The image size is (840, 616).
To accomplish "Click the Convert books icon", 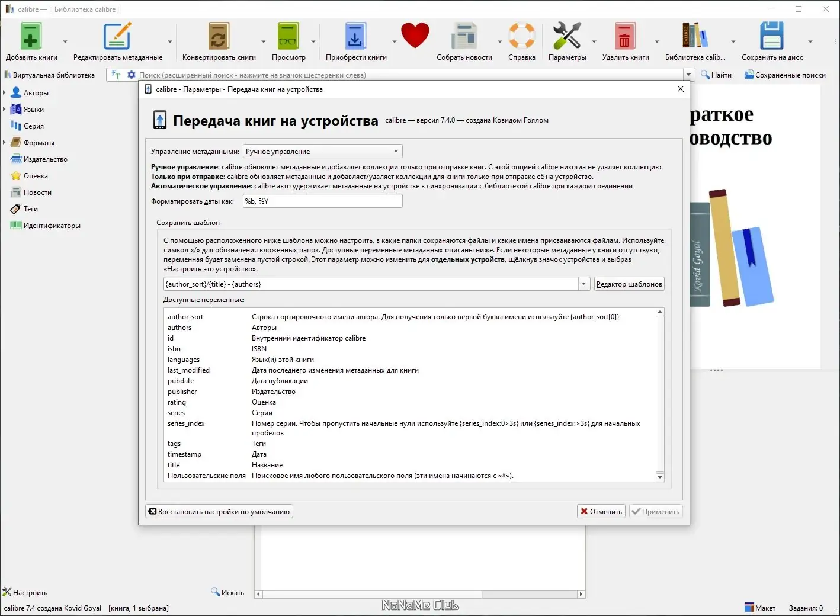I will 219,36.
